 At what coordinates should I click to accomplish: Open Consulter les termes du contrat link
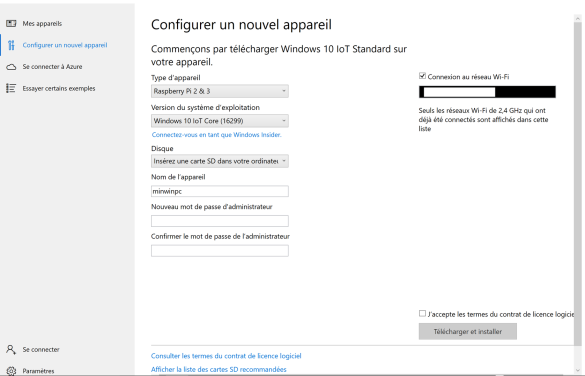pyautogui.click(x=226, y=356)
